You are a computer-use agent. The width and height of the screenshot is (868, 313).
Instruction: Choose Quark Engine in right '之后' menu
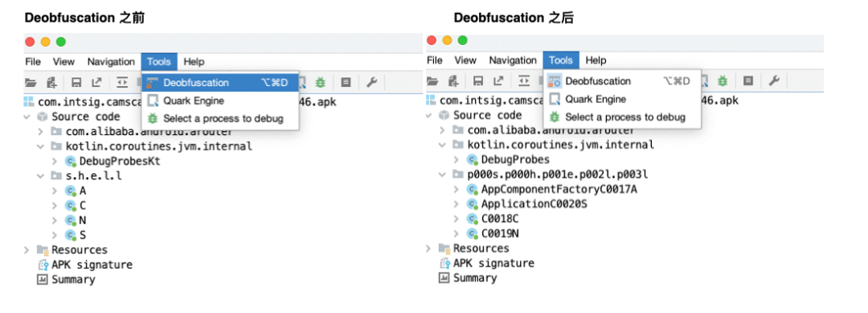(622, 99)
